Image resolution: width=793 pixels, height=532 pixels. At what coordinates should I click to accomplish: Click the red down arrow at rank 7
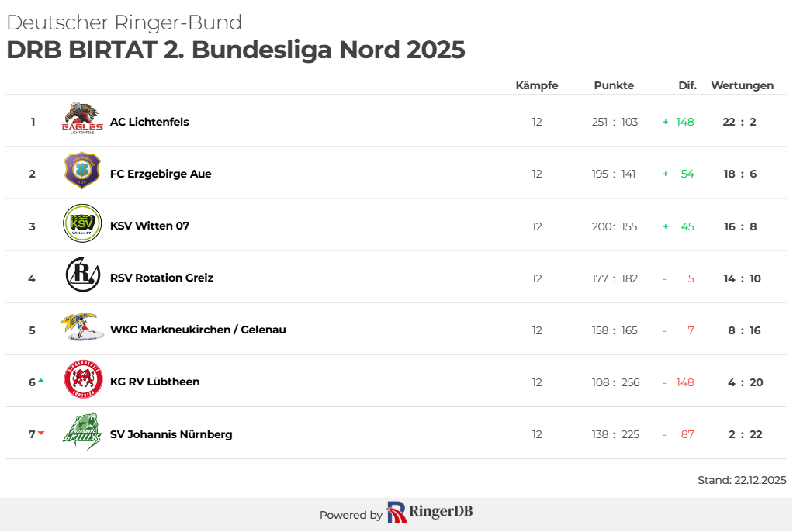41,433
